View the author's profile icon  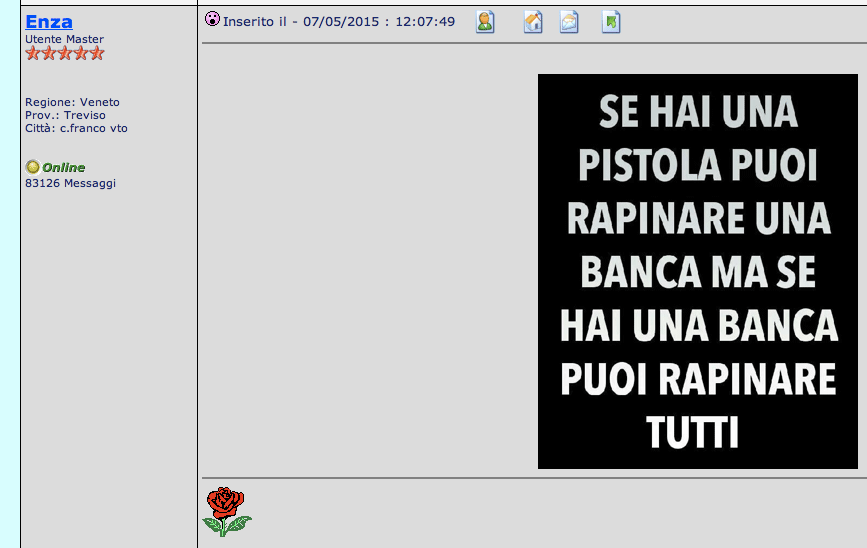(485, 22)
